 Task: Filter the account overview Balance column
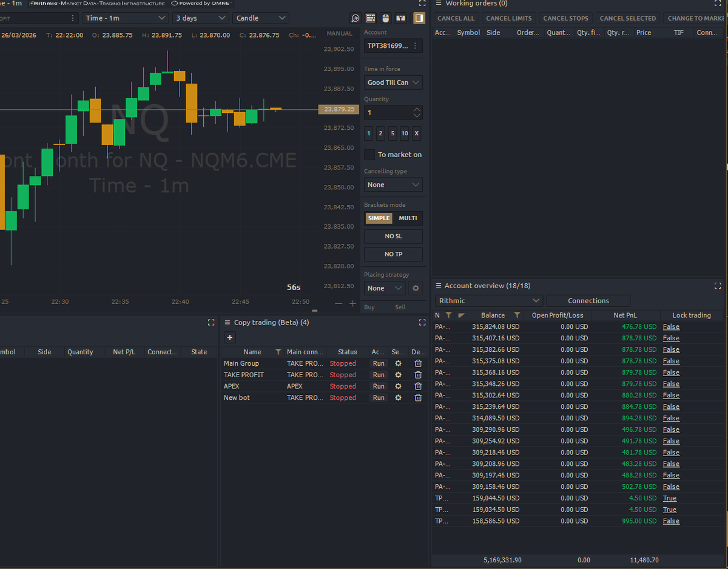(517, 315)
